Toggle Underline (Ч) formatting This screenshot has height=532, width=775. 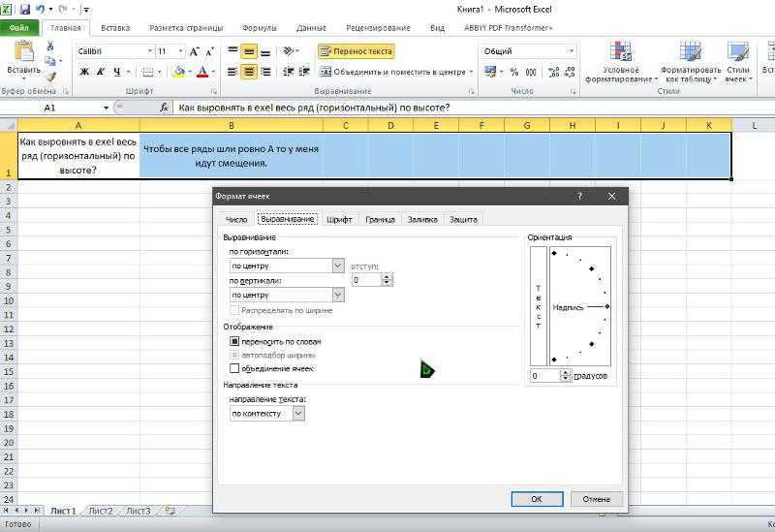(x=117, y=72)
